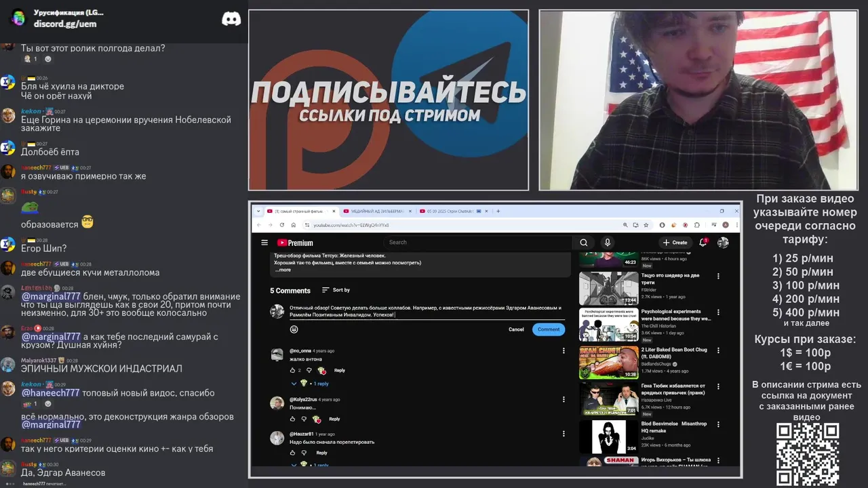Open the menu for the 2 Liter Baked Bean video

718,350
